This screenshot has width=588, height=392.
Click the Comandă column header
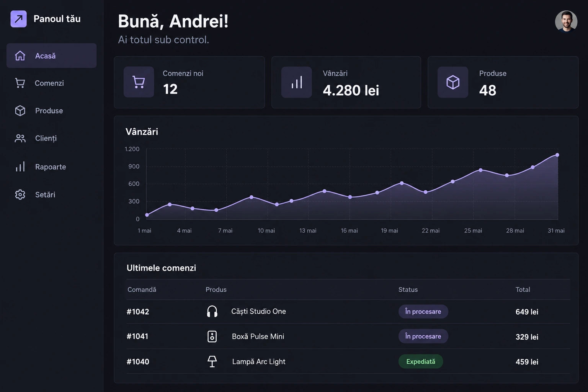pos(142,290)
